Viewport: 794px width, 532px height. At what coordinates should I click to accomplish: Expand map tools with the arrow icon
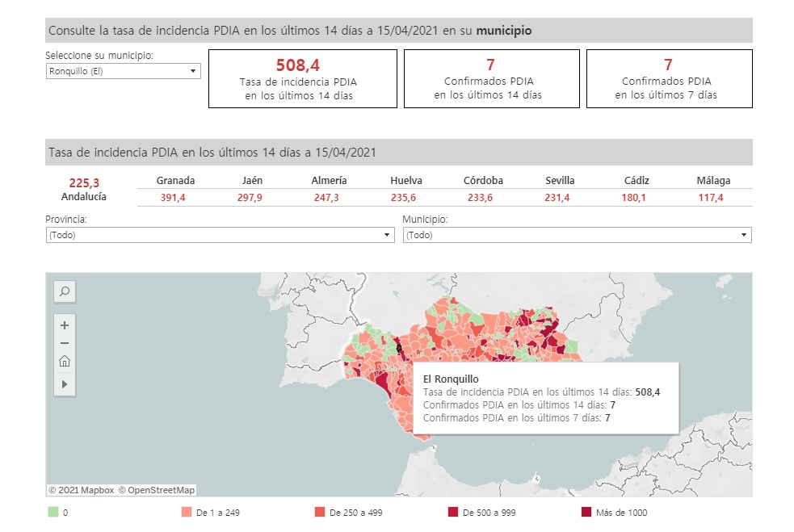pos(65,384)
